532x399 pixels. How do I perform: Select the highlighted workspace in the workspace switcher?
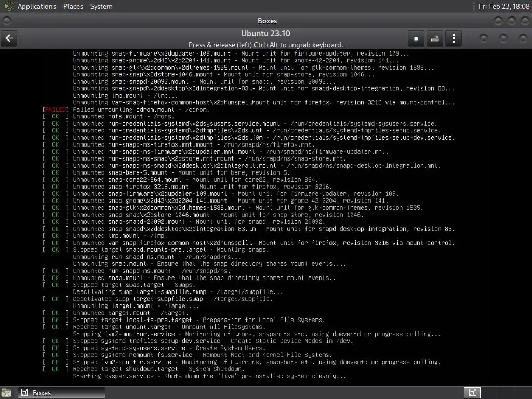pyautogui.click(x=472, y=393)
